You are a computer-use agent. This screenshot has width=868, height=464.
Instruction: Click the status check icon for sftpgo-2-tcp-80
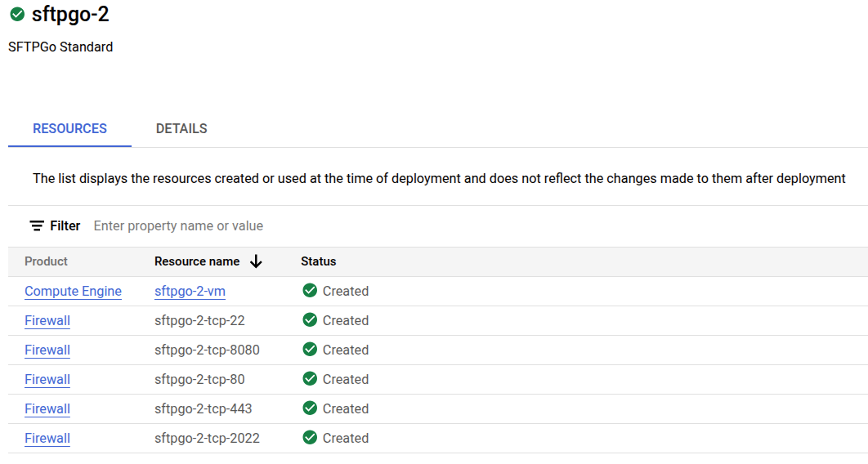310,379
